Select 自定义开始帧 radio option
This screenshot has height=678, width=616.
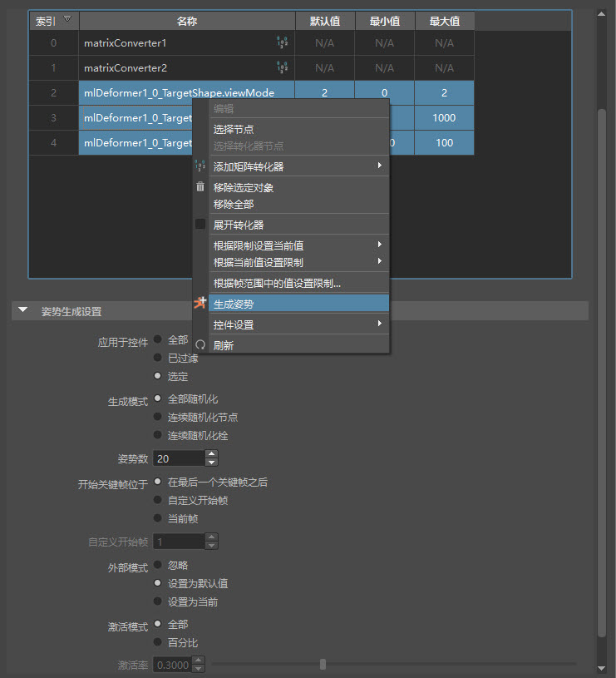(x=158, y=500)
